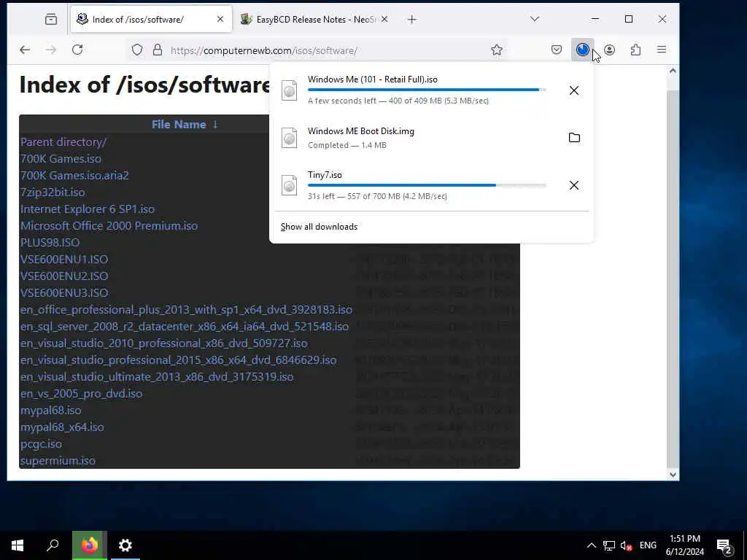Bookmark this page with the star
The height and width of the screenshot is (560, 747).
point(497,50)
